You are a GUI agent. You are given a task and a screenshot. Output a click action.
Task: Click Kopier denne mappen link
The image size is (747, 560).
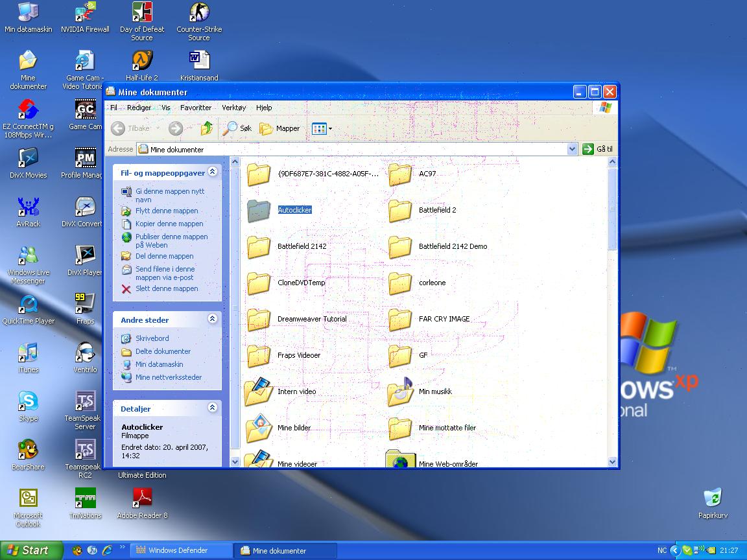coord(169,224)
